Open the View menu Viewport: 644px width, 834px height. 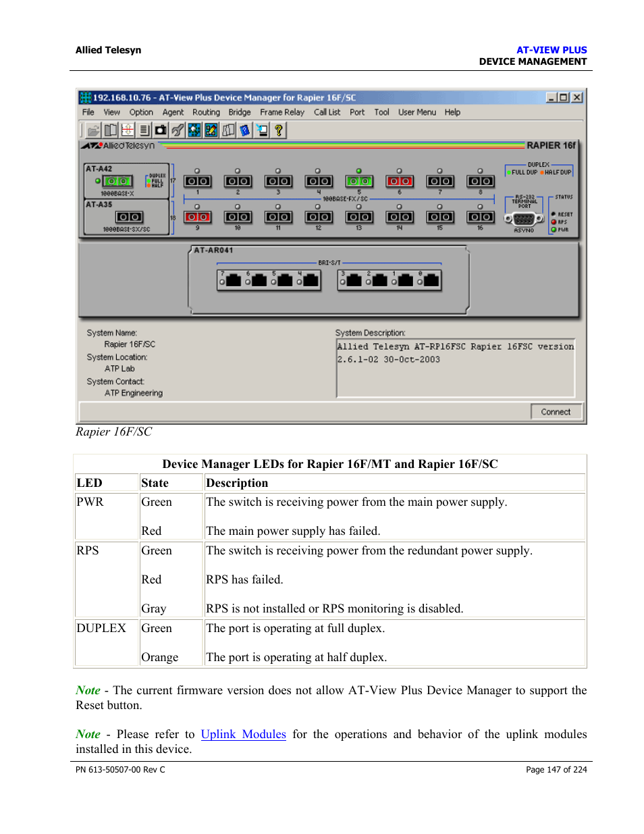[x=112, y=112]
